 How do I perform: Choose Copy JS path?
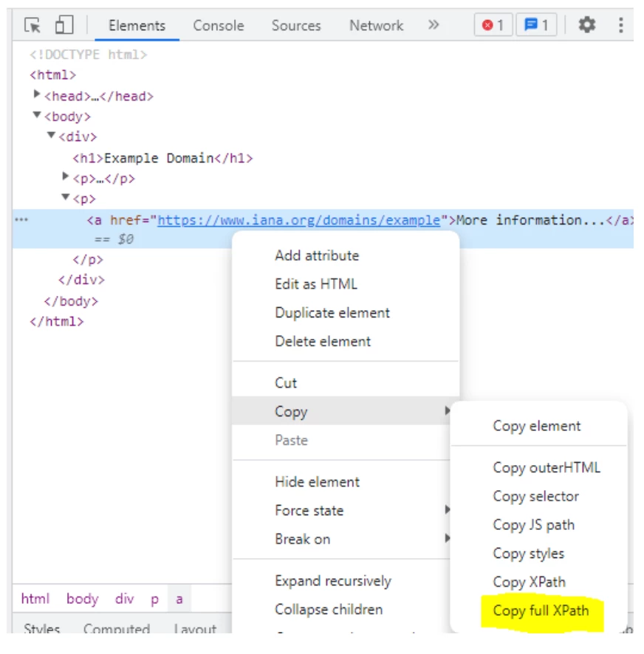click(539, 525)
